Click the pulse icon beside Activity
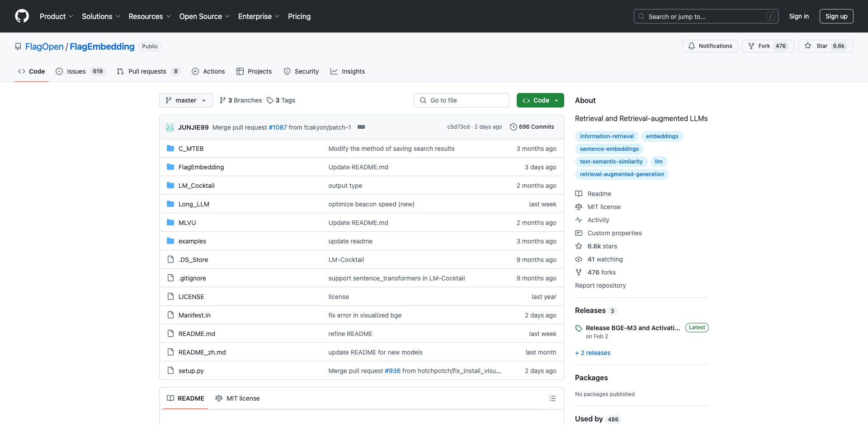 [x=579, y=220]
